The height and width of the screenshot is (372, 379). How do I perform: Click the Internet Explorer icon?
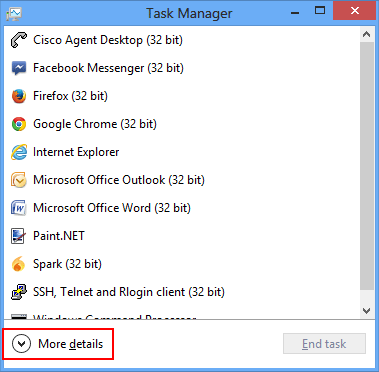19,152
